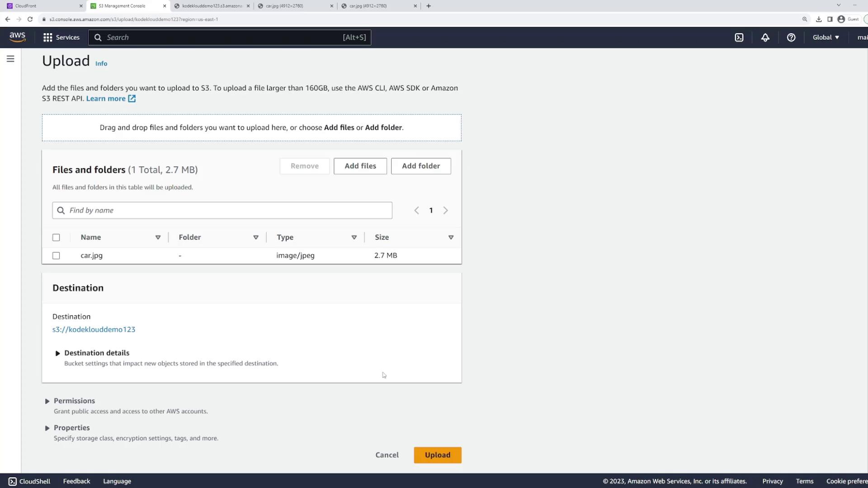868x488 pixels.
Task: Click the AWS logo home icon
Action: [x=18, y=37]
